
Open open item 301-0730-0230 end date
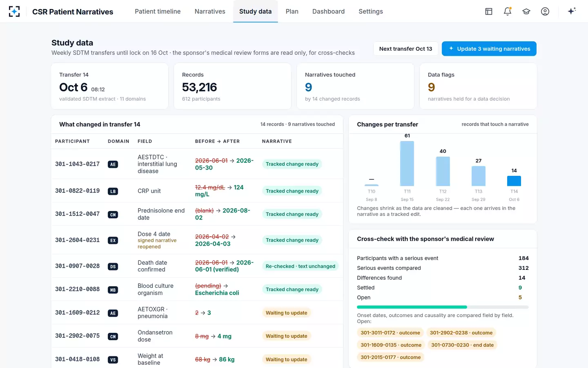pos(462,345)
